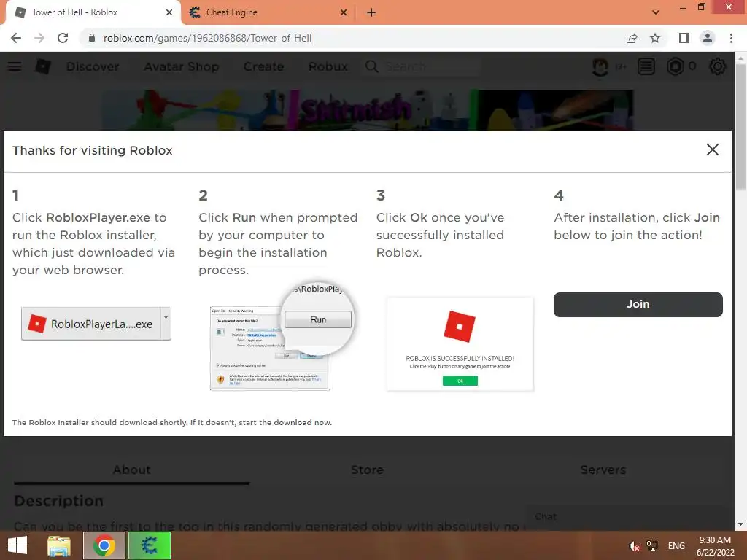Click the scrollbar down arrow
This screenshot has width=747, height=560.
tap(740, 524)
